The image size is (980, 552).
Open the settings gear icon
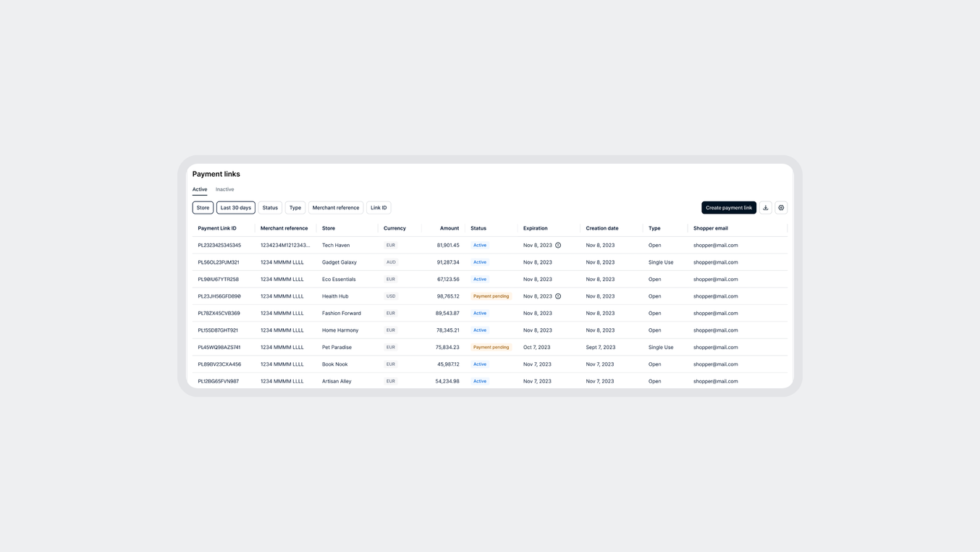pos(781,207)
